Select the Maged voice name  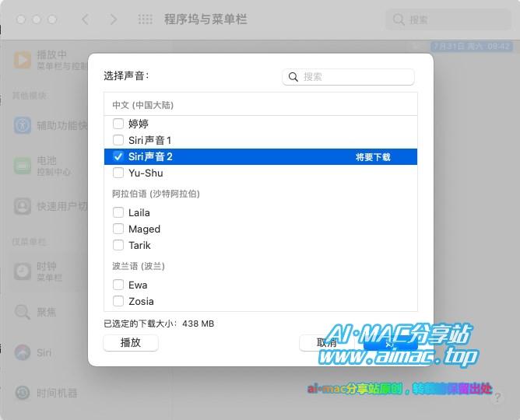click(x=144, y=229)
